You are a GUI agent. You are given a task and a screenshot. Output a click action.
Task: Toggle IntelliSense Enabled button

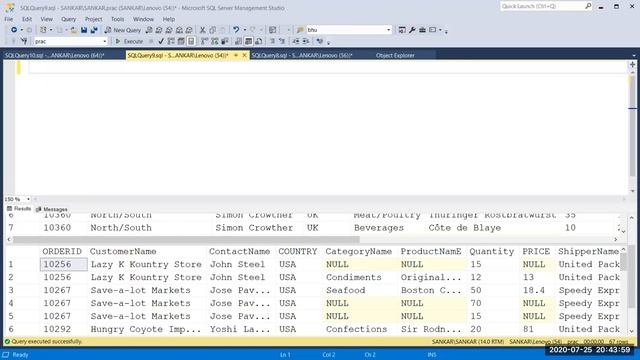[x=191, y=41]
